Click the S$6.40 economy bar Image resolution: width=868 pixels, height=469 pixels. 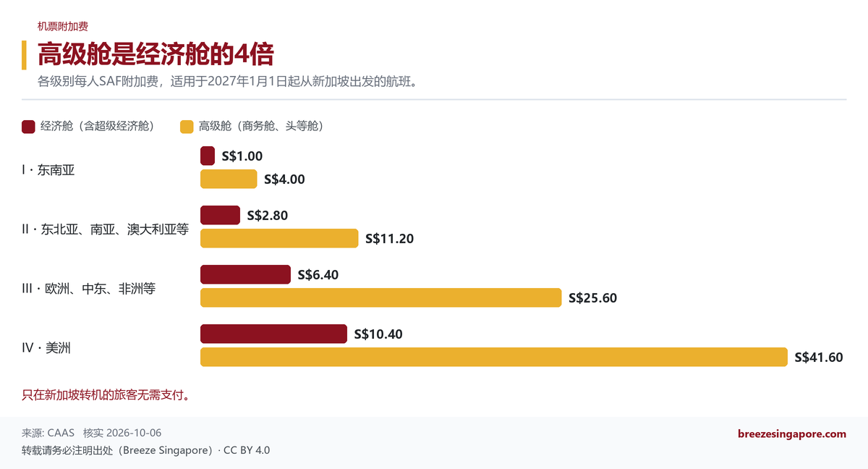coord(245,274)
